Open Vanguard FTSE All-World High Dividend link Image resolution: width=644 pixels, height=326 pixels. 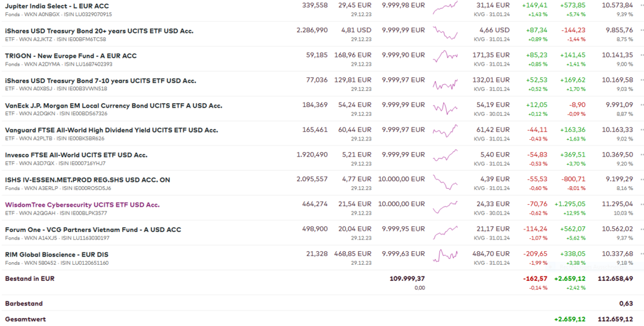(x=111, y=130)
